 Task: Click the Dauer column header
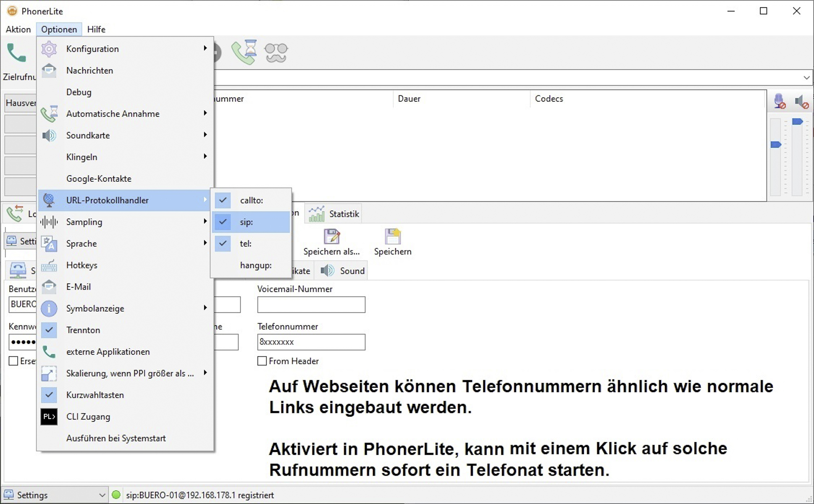461,99
